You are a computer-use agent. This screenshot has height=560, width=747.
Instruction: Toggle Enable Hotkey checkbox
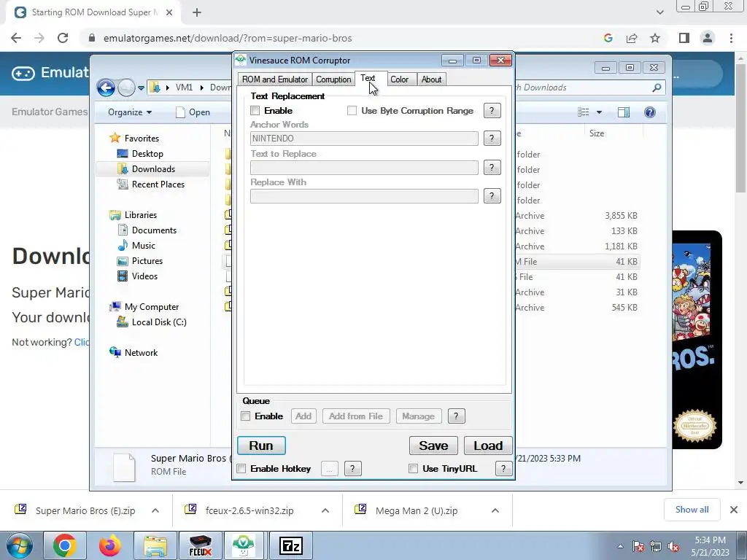pos(241,469)
